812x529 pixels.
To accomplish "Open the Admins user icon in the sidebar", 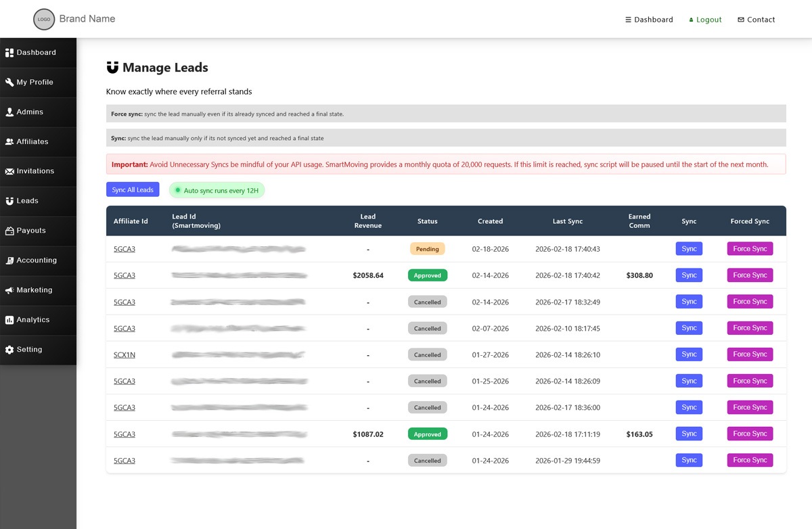I will 9,112.
